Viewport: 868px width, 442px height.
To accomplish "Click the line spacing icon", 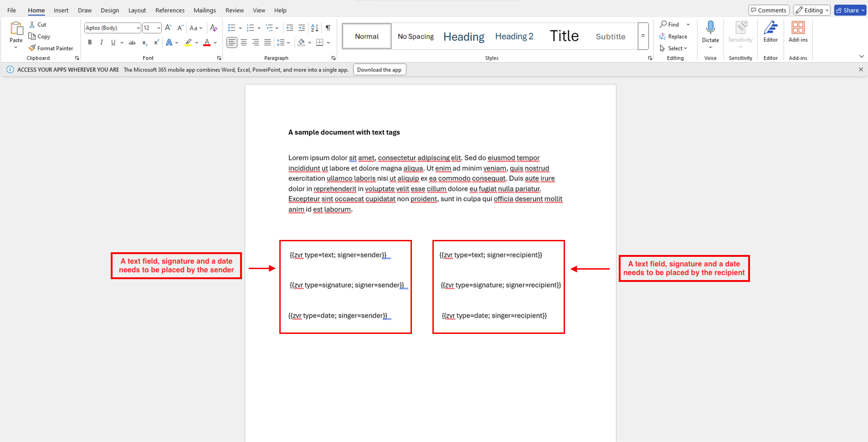I will point(281,42).
